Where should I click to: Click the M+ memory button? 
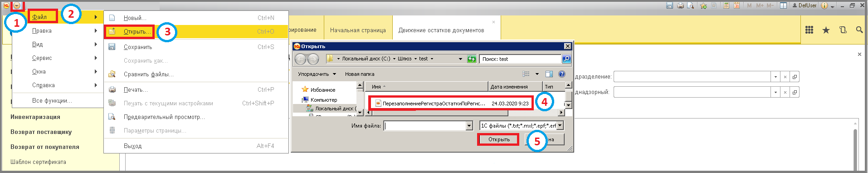pyautogui.click(x=760, y=5)
